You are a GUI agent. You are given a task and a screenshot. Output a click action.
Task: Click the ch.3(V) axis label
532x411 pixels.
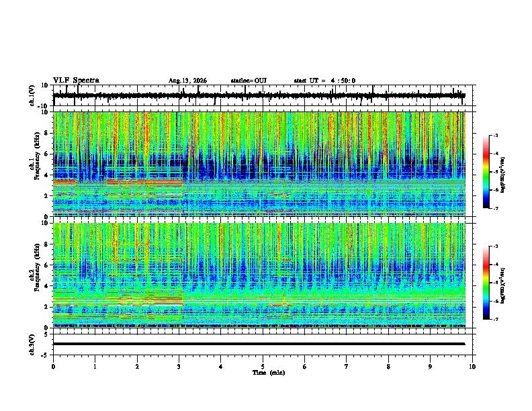[x=32, y=345]
